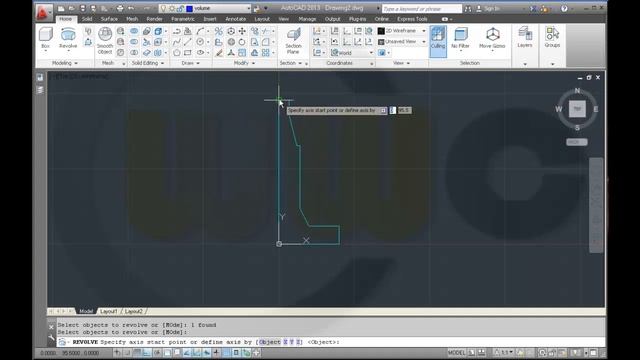The height and width of the screenshot is (360, 640).
Task: Click the X axis option in command line
Action: pos(286,342)
